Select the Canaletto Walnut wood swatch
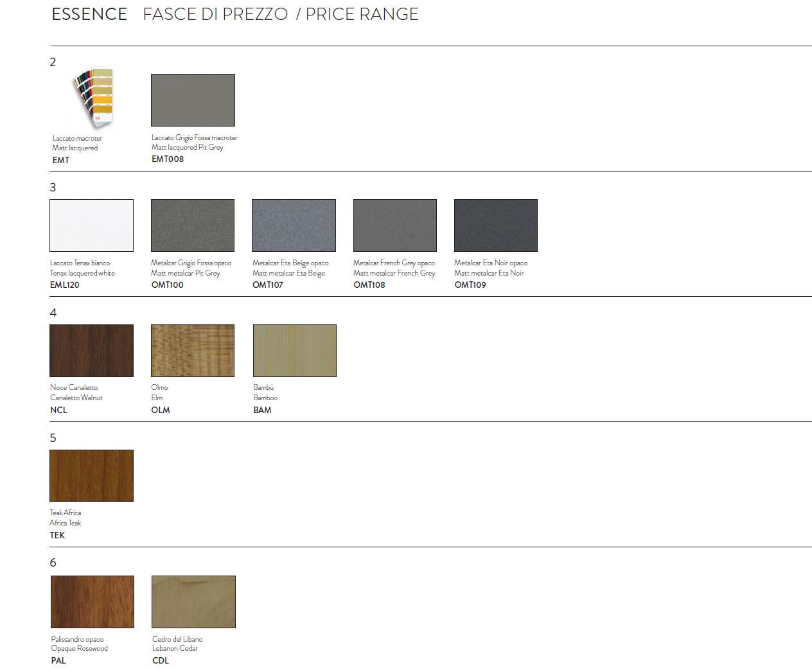This screenshot has height=670, width=812. [92, 351]
